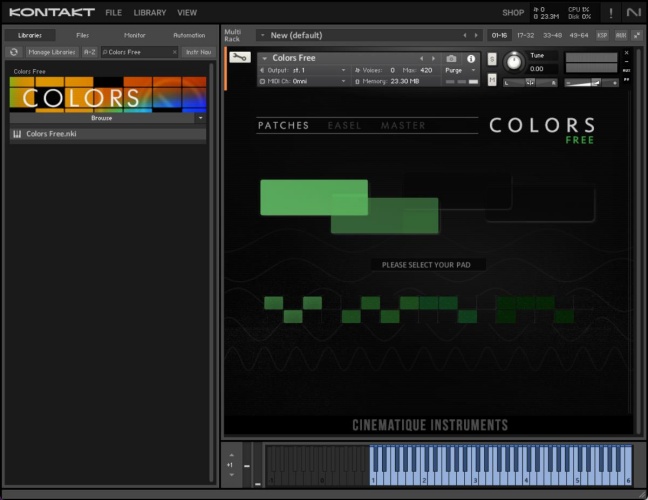Minimize rack view with arrows icon
This screenshot has height=500, width=648.
pyautogui.click(x=637, y=35)
